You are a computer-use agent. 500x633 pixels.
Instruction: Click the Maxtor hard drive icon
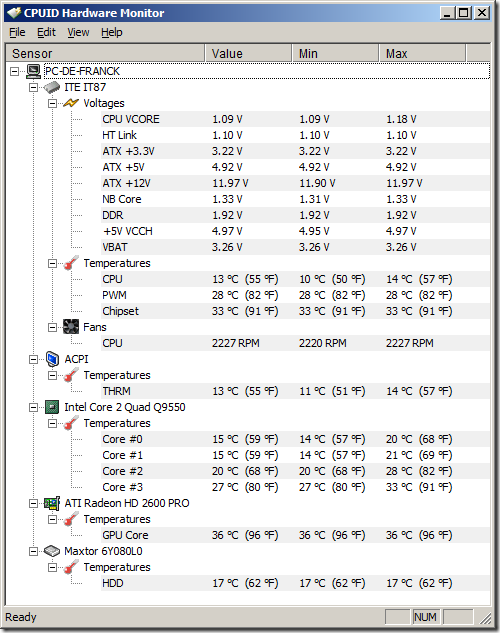tap(52, 551)
